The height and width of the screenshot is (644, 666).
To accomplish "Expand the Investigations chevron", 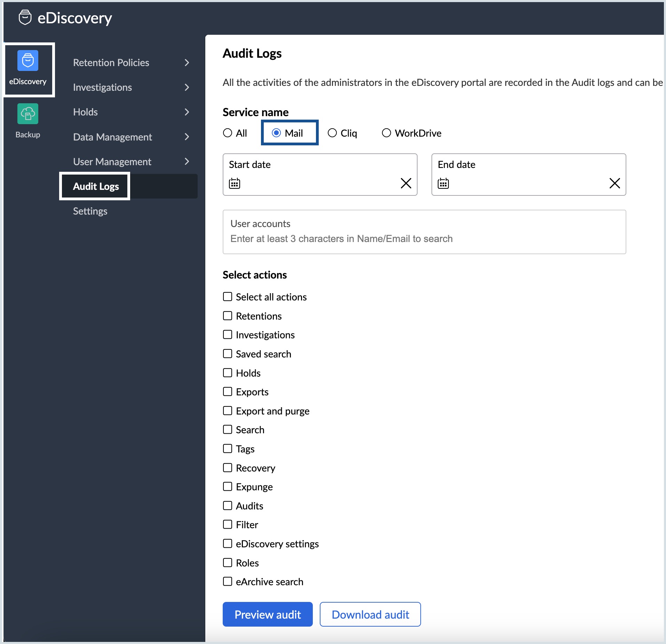I will (187, 87).
